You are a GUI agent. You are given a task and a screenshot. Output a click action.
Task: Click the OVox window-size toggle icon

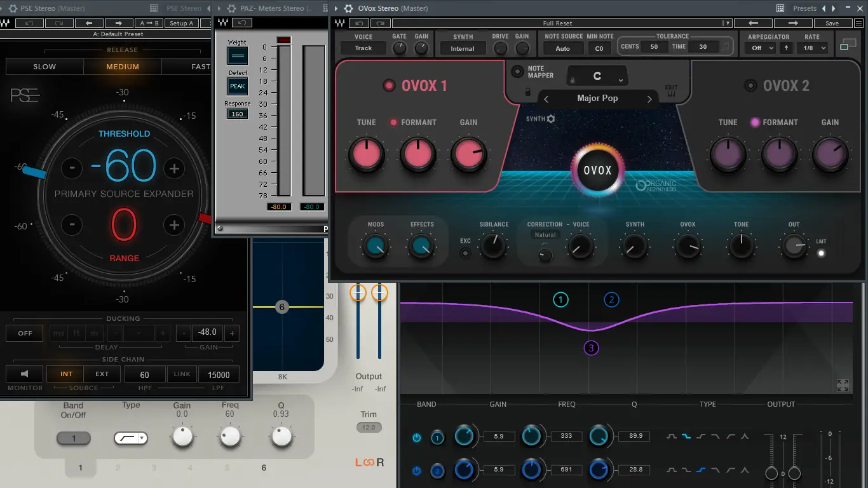click(x=848, y=44)
